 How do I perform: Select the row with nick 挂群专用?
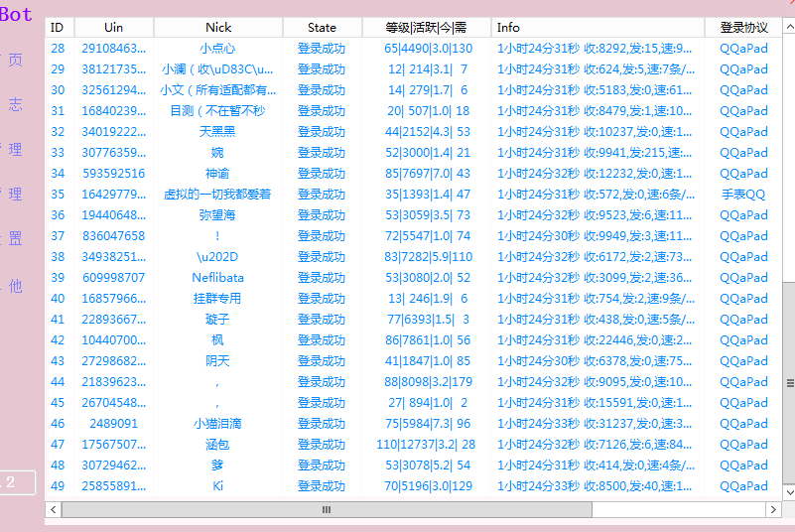coord(217,299)
